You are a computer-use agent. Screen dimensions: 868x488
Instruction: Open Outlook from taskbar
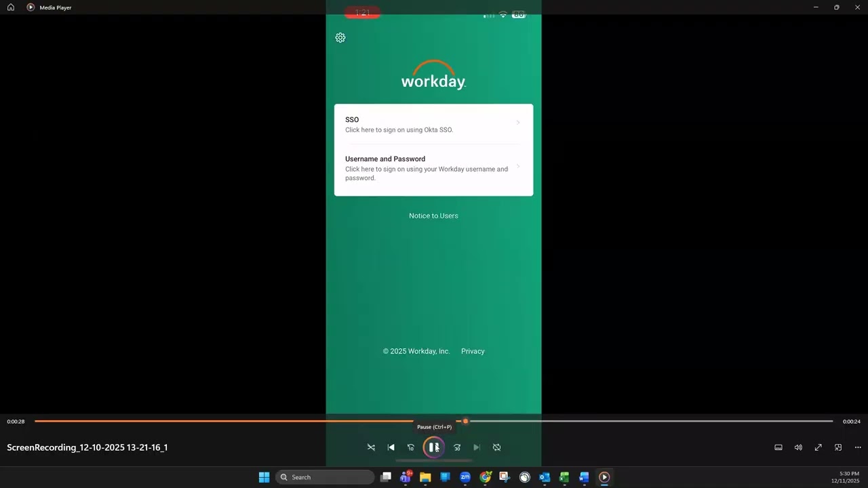(x=544, y=477)
